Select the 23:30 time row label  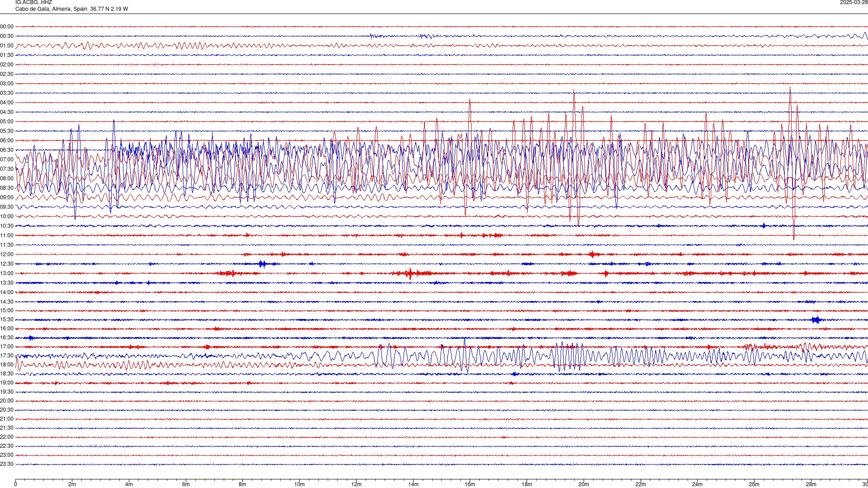coord(7,464)
